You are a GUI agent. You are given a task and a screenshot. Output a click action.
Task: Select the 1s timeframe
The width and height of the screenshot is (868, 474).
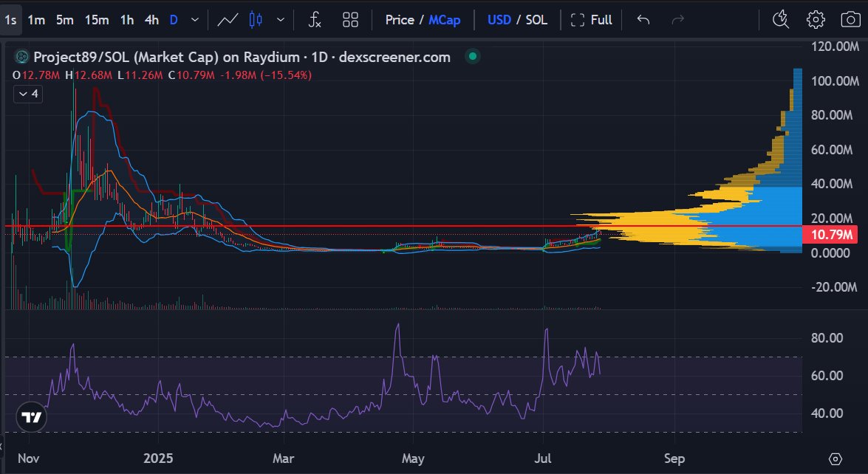[x=10, y=20]
